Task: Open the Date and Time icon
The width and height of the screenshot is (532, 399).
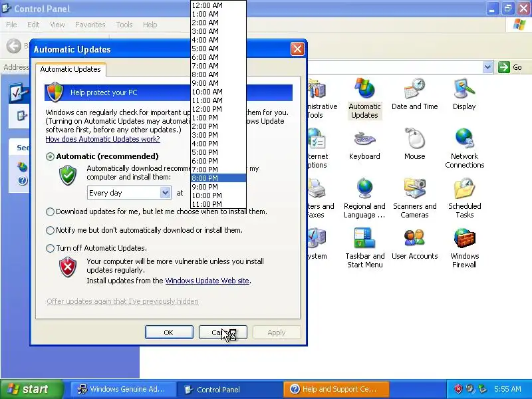Action: click(x=414, y=94)
